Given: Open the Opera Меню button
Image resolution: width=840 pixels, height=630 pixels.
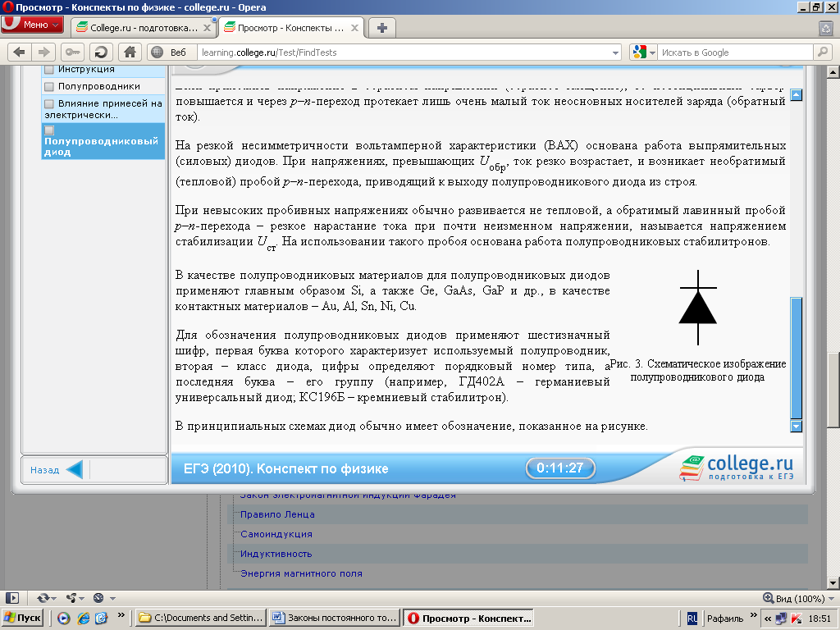Looking at the screenshot, I should coord(32,25).
